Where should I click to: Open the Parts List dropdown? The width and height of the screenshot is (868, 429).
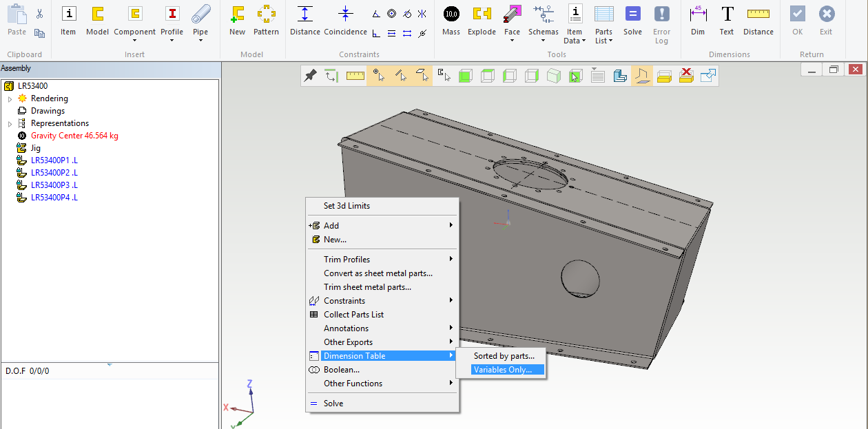click(x=603, y=41)
